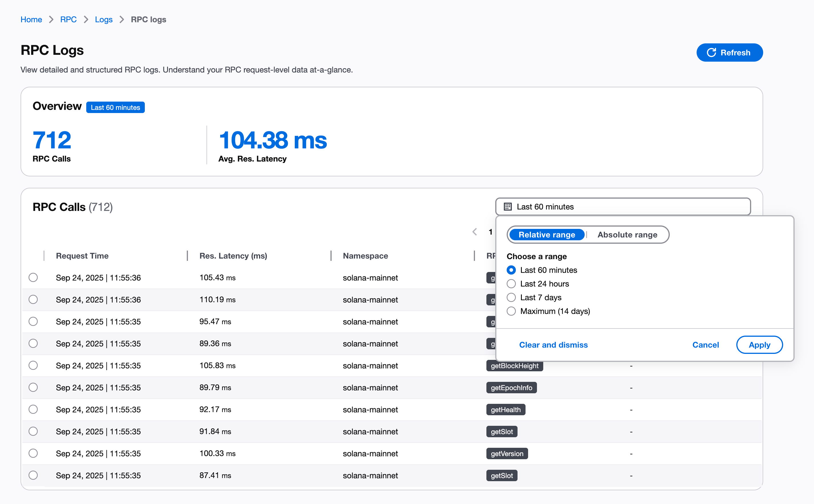Screen dimensions: 814x504
Task: Click Cancel in the range picker
Action: click(706, 345)
